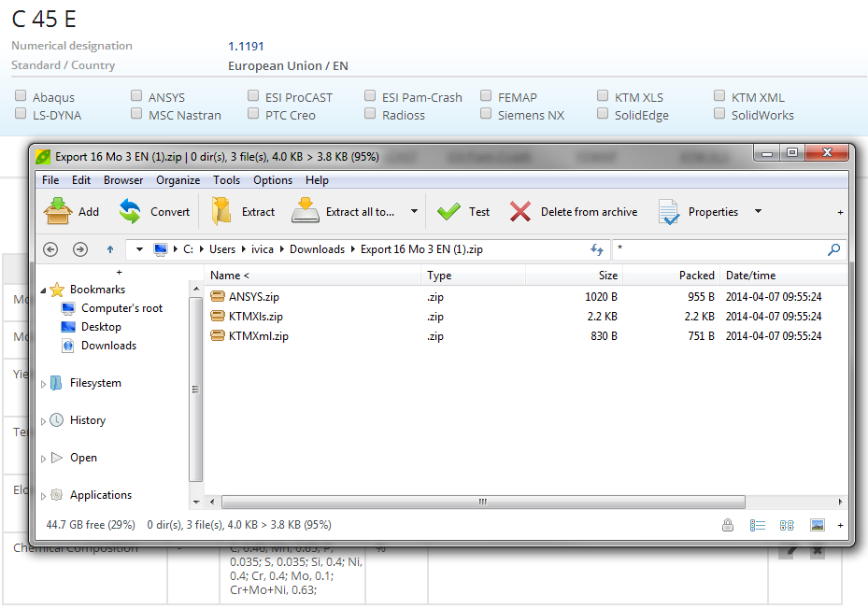Collapse the Bookmarks tree node
This screenshot has height=609, width=868.
tap(43, 290)
